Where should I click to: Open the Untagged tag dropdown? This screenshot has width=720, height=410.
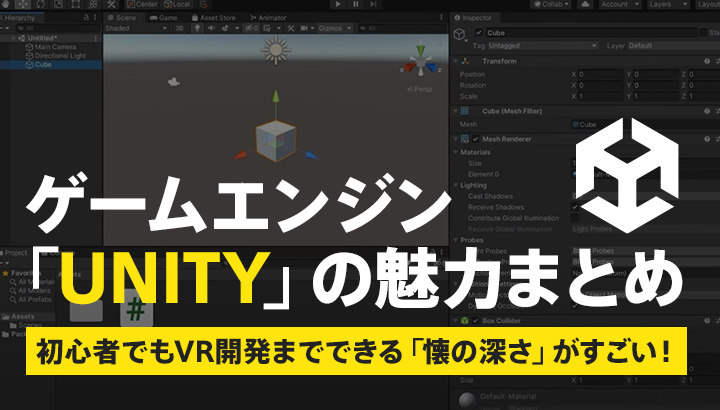pos(543,46)
